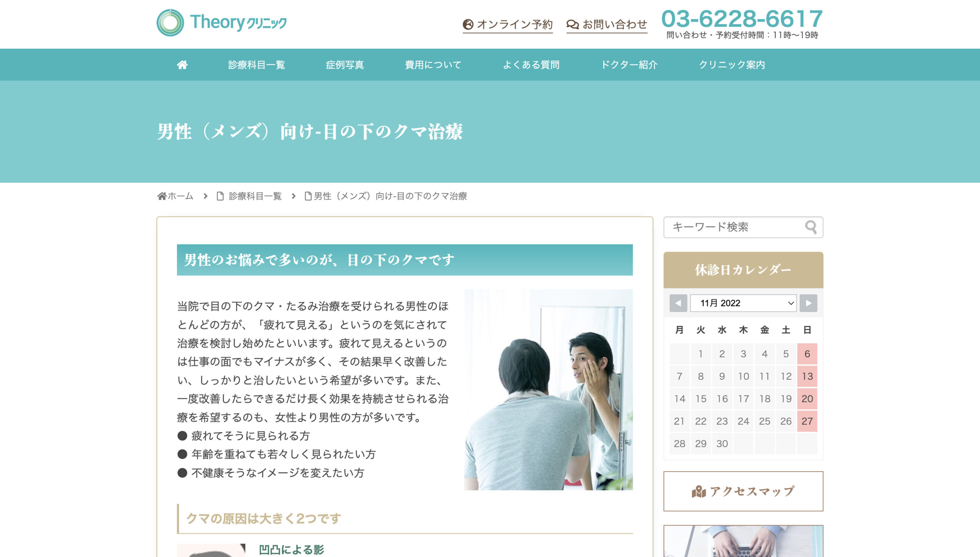Open 症例写真 menu item
Image resolution: width=980 pixels, height=557 pixels.
345,65
